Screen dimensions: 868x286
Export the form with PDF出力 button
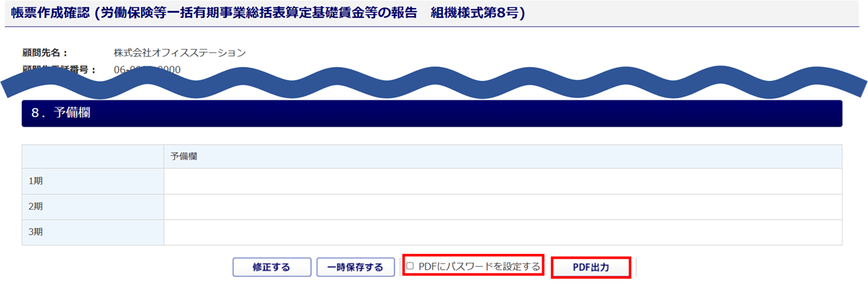(591, 267)
